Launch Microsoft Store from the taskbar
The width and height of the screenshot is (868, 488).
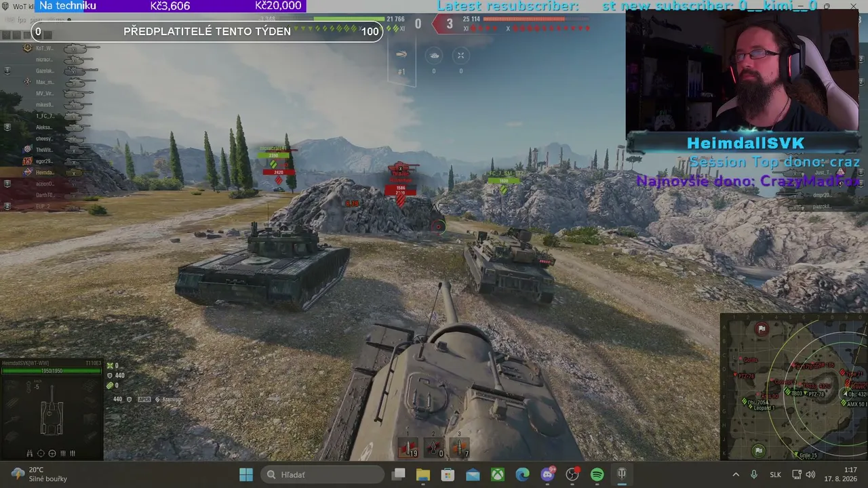(x=448, y=474)
